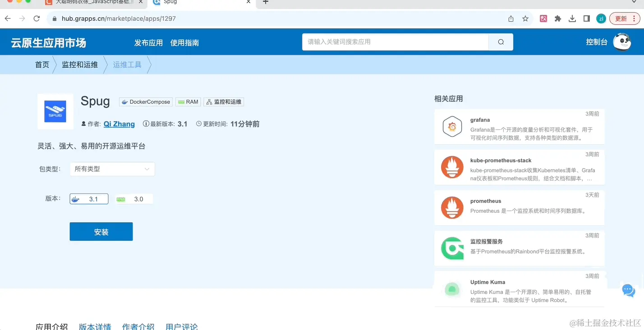Viewport: 644px width, 330px height.
Task: Expand the browser tab list chevron
Action: click(634, 2)
